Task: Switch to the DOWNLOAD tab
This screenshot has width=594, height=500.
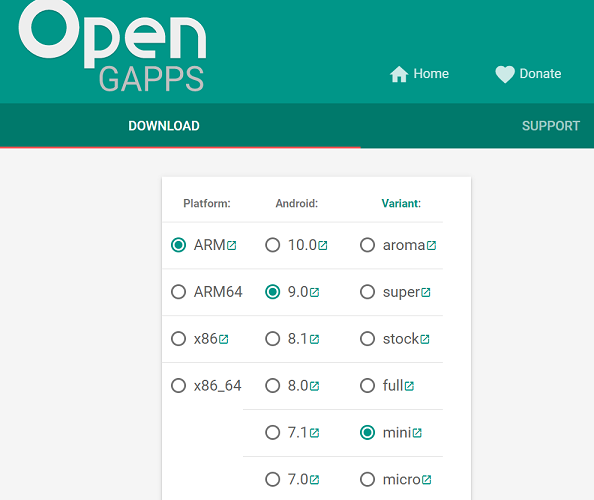Action: point(164,126)
